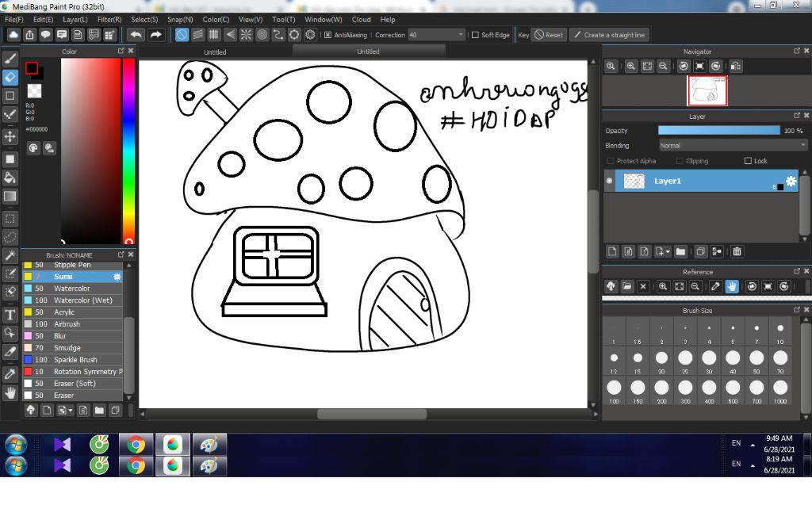Image resolution: width=812 pixels, height=524 pixels.
Task: Toggle Layer1 visibility dot
Action: pos(610,181)
